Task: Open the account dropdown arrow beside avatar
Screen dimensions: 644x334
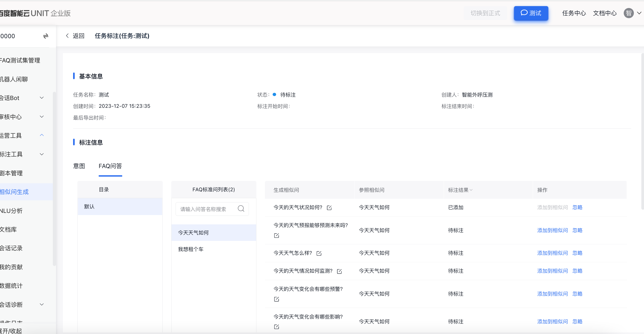Action: click(639, 13)
